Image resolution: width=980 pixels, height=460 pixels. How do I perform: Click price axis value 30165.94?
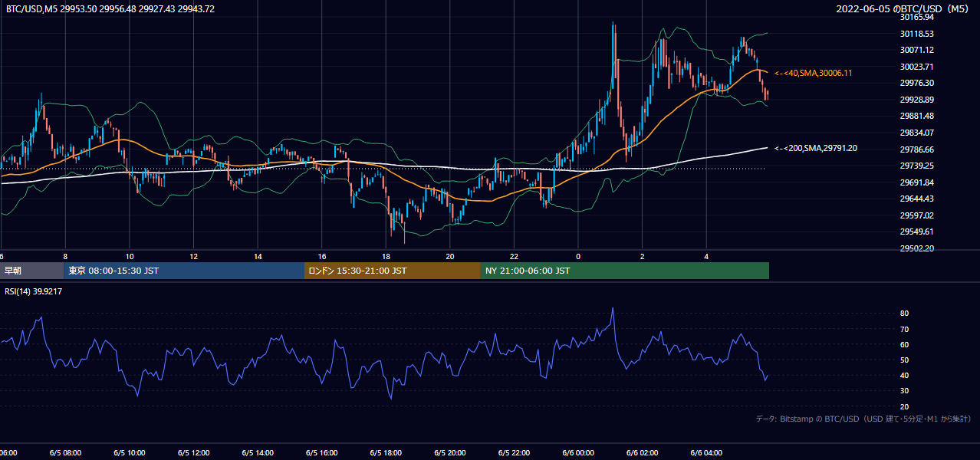(x=916, y=17)
